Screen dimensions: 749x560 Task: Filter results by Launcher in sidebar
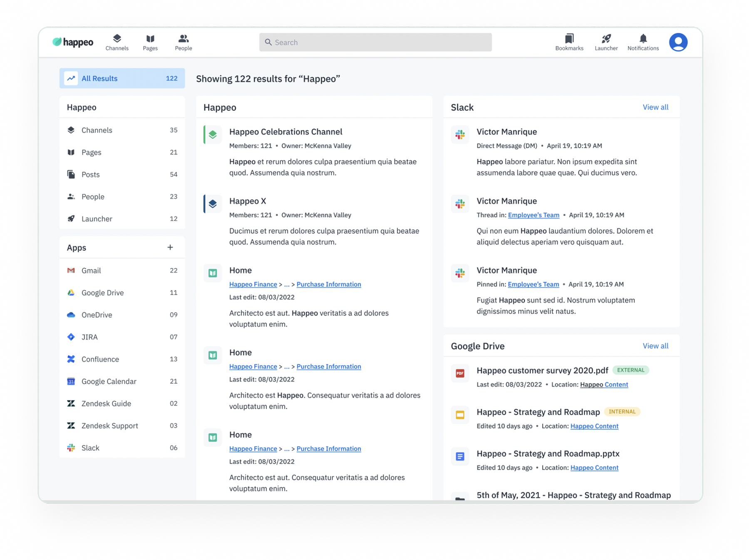click(x=122, y=218)
